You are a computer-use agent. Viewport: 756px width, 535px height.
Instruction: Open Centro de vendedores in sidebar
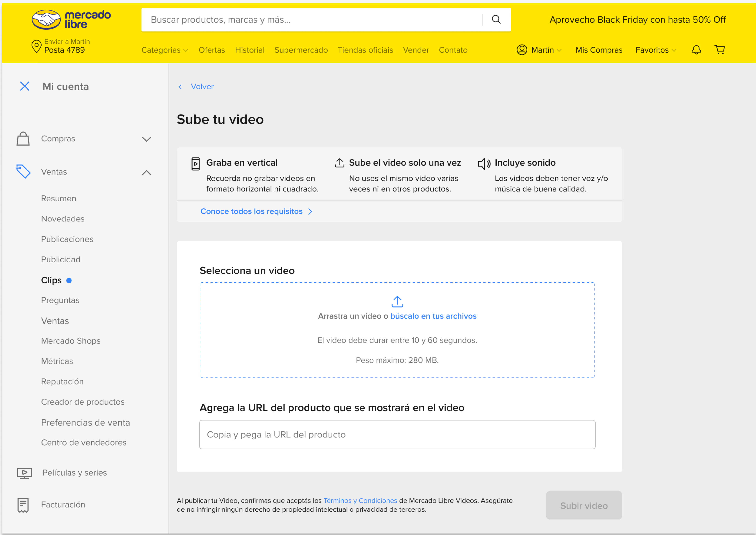pyautogui.click(x=84, y=443)
